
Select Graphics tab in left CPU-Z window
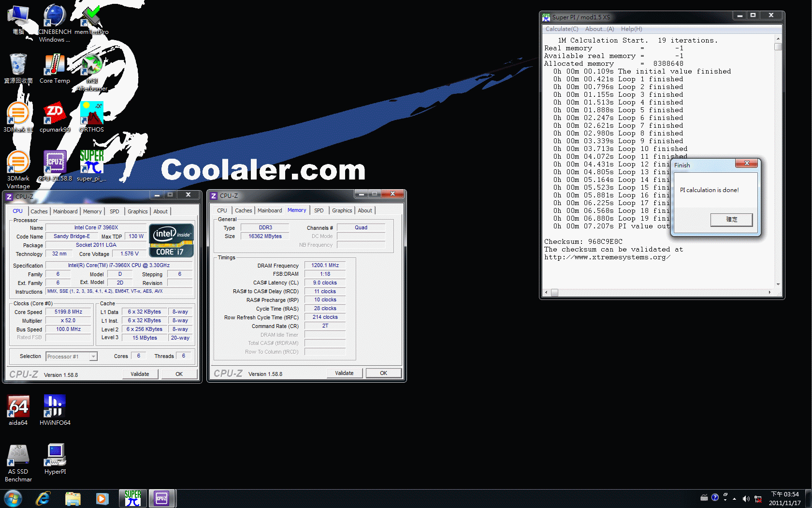tap(138, 211)
